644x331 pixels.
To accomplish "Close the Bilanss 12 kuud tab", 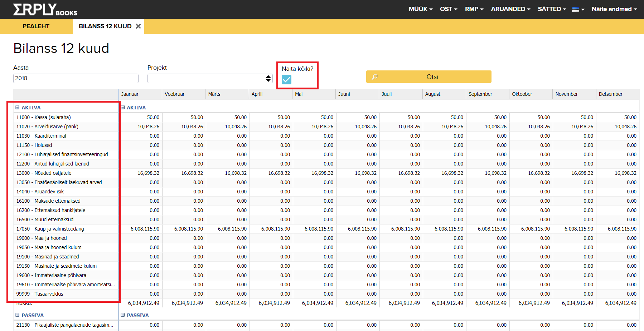I will 138,26.
